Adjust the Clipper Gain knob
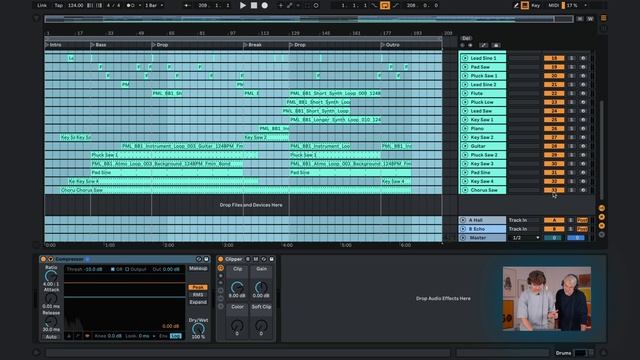Screen dimensions: 640x360 point(261,287)
